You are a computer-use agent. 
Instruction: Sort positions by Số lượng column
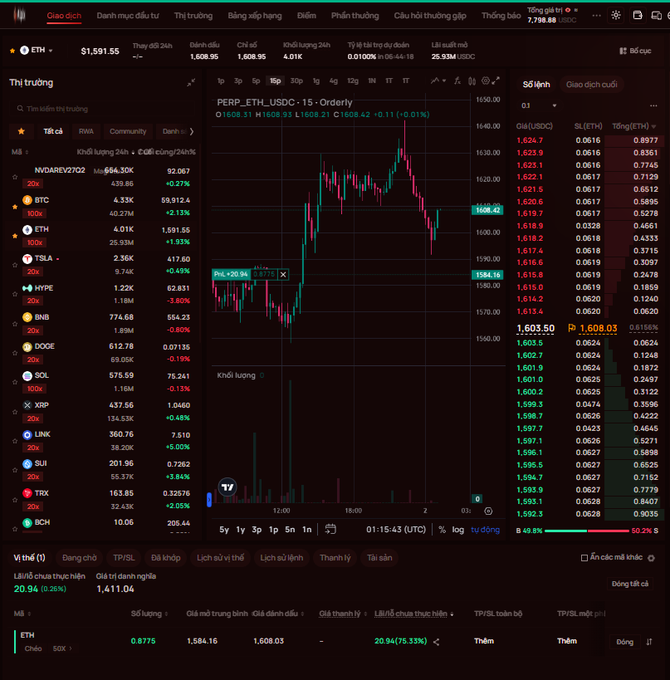[149, 613]
